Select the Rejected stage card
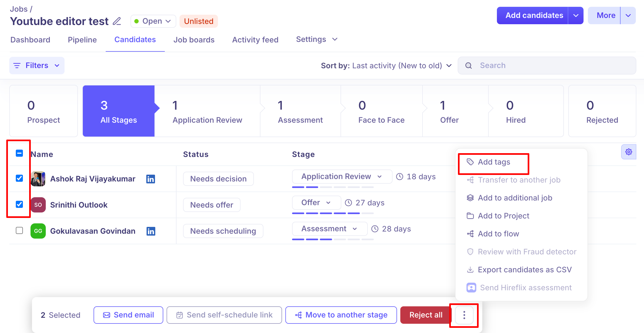Image resolution: width=644 pixels, height=333 pixels. point(602,111)
